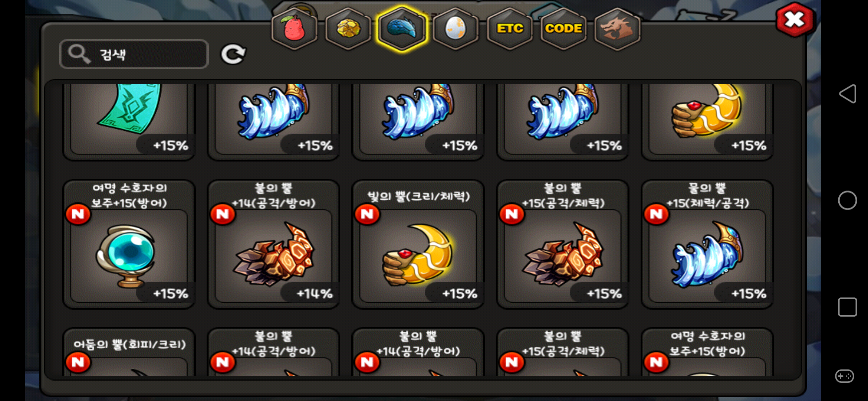The height and width of the screenshot is (401, 868).
Task: Click the refresh arrow icon
Action: pyautogui.click(x=233, y=55)
